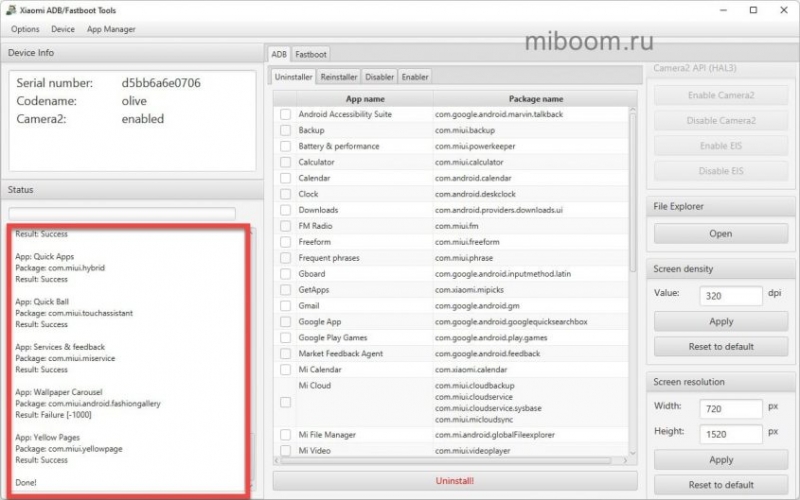Screen dimensions: 800x500
Task: Switch to the ADB tab
Action: (x=279, y=54)
